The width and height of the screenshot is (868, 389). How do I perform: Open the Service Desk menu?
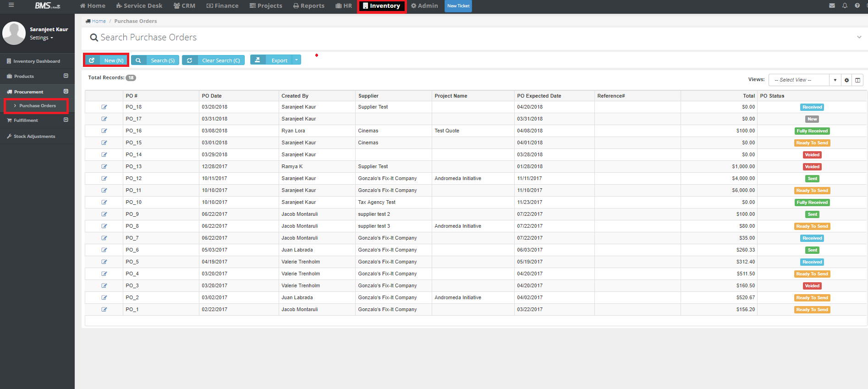click(139, 5)
